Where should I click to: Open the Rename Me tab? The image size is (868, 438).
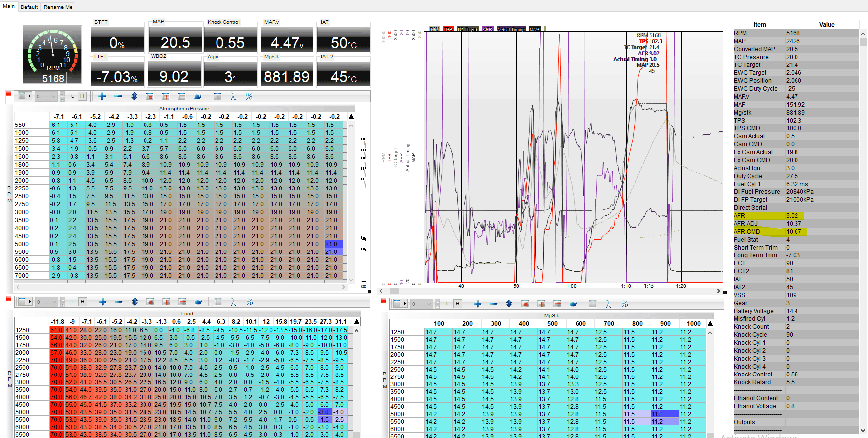coord(58,7)
